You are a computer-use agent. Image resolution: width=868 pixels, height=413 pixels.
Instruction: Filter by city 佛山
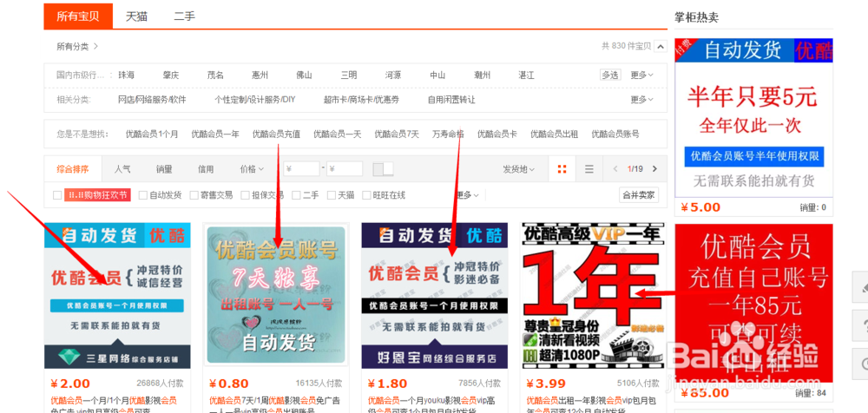click(304, 75)
